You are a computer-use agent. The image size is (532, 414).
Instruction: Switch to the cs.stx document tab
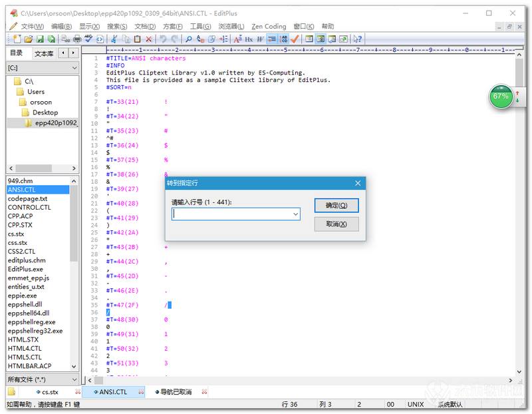pos(47,392)
